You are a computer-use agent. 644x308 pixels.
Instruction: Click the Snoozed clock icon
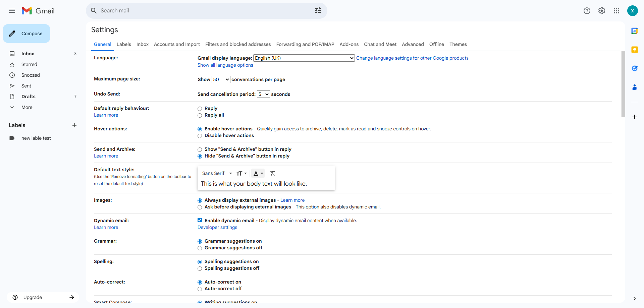[12, 75]
